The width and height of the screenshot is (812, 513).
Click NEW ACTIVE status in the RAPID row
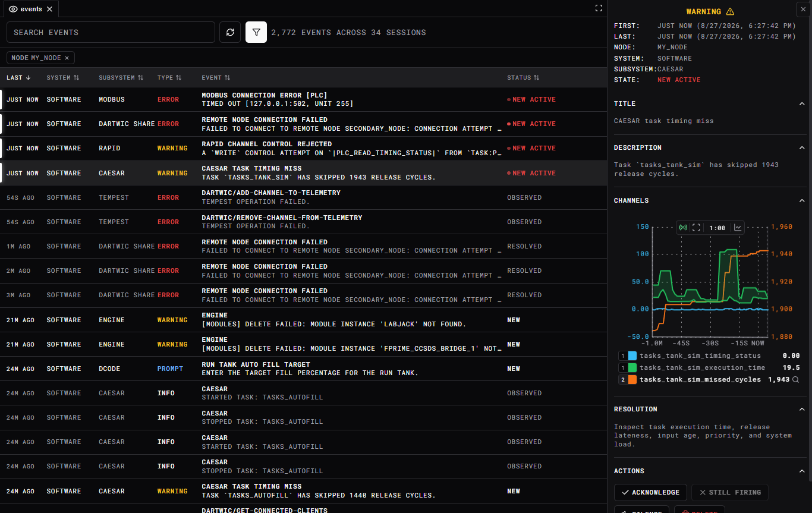click(531, 148)
